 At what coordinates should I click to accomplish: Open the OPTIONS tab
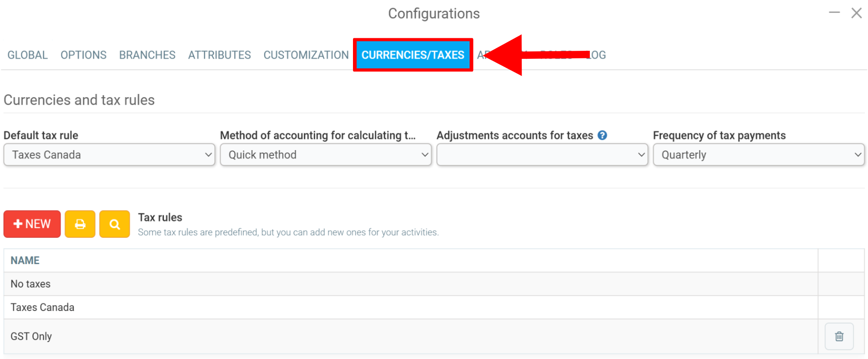pos(84,55)
